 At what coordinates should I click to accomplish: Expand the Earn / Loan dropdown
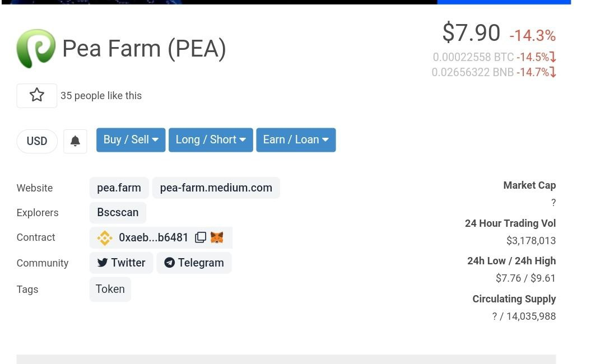(x=296, y=140)
